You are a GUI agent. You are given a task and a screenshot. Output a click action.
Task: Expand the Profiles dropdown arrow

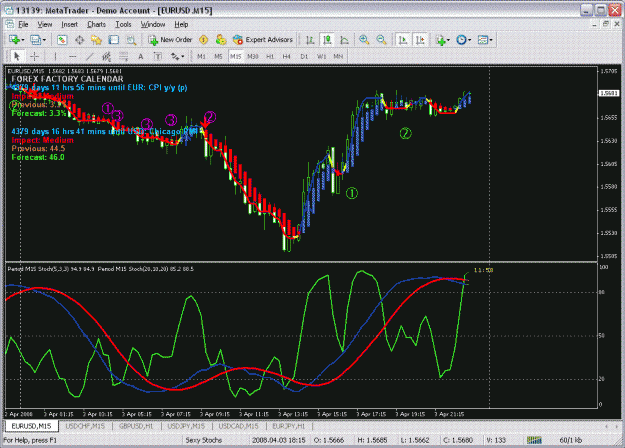pyautogui.click(x=44, y=40)
